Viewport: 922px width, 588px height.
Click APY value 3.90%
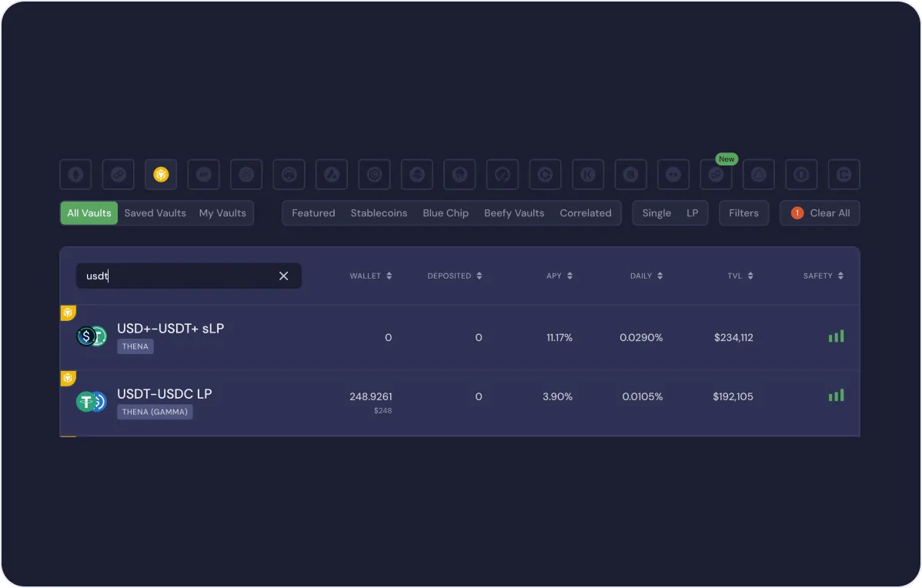click(557, 396)
